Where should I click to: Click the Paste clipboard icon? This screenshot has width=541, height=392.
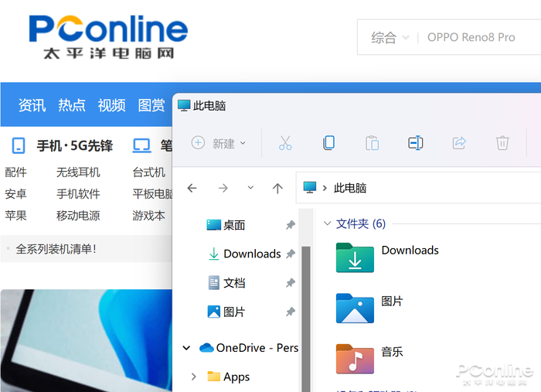click(372, 143)
